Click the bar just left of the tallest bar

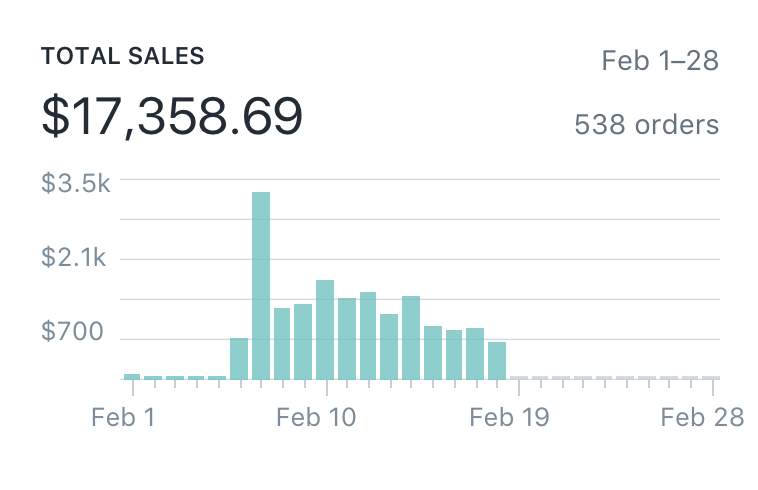coord(239,358)
